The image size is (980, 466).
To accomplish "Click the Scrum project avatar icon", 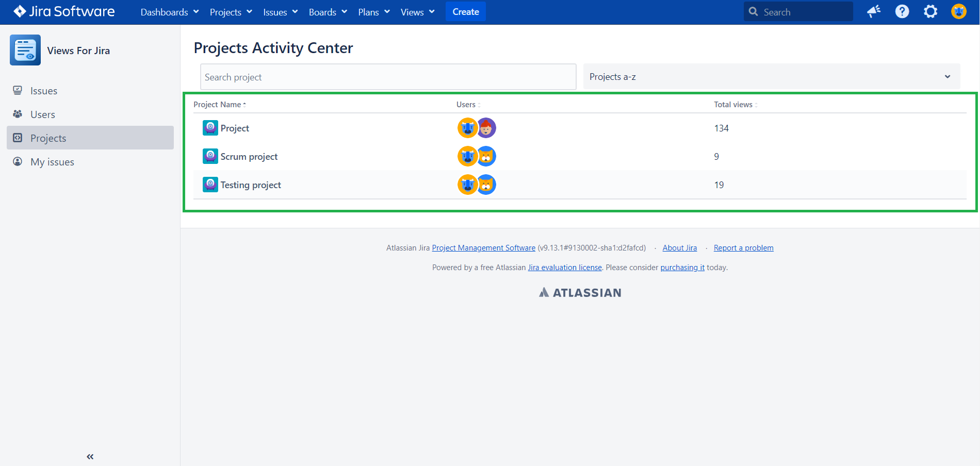I will (x=210, y=156).
